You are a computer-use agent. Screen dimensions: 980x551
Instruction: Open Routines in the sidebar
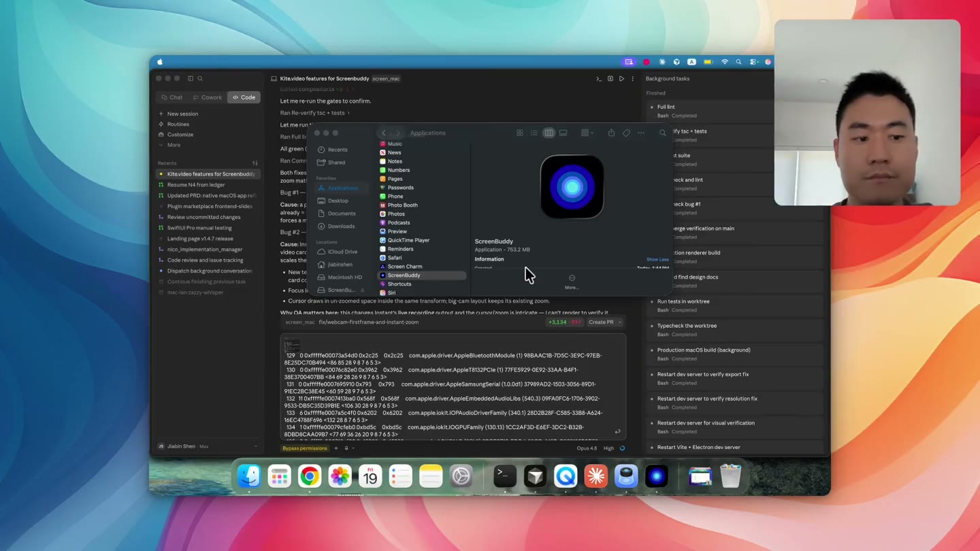[174, 124]
